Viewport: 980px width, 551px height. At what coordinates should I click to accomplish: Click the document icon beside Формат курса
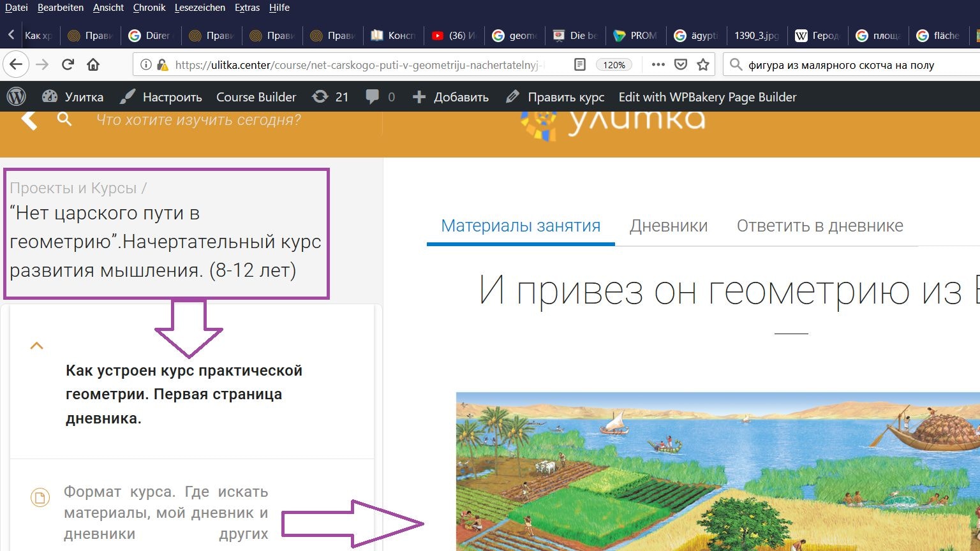(40, 497)
